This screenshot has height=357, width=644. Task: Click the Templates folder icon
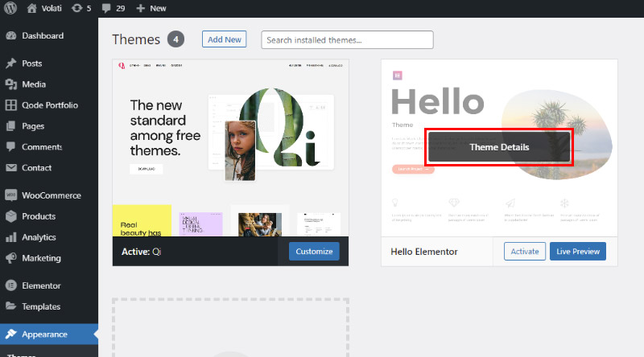tap(11, 306)
